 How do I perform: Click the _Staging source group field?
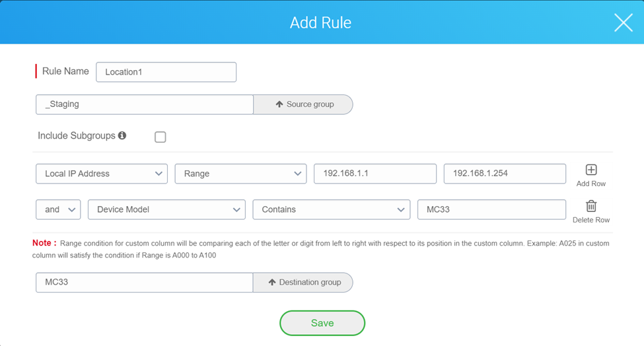point(145,104)
